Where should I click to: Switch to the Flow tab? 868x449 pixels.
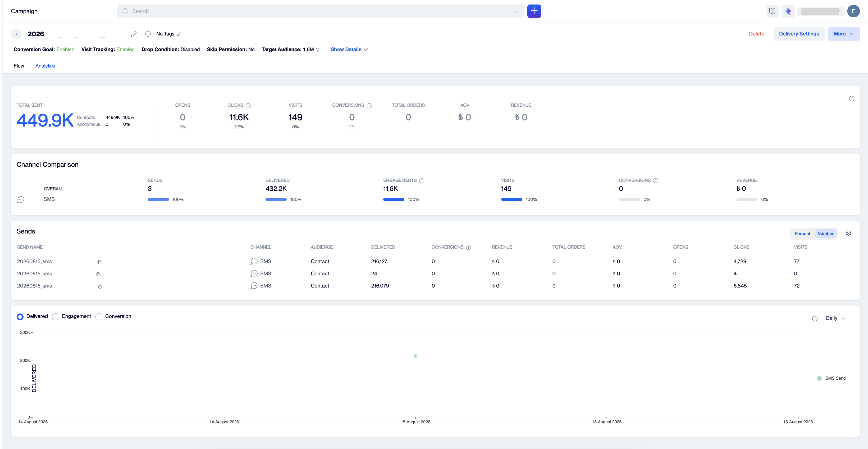(19, 66)
